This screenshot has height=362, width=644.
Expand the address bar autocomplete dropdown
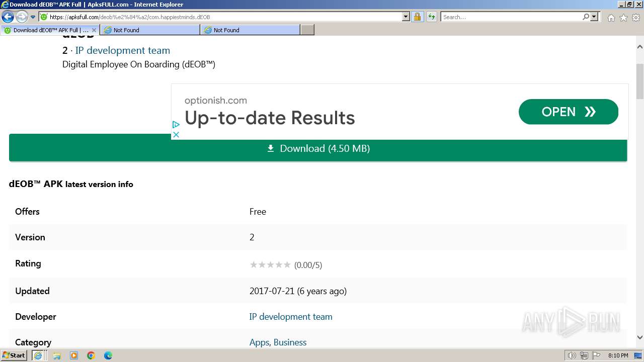(x=406, y=17)
